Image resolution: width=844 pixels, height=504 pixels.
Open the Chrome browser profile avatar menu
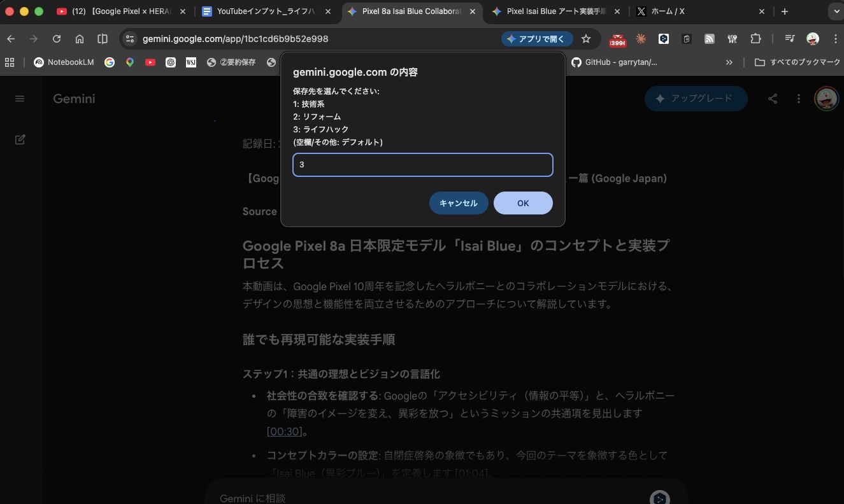pos(812,39)
